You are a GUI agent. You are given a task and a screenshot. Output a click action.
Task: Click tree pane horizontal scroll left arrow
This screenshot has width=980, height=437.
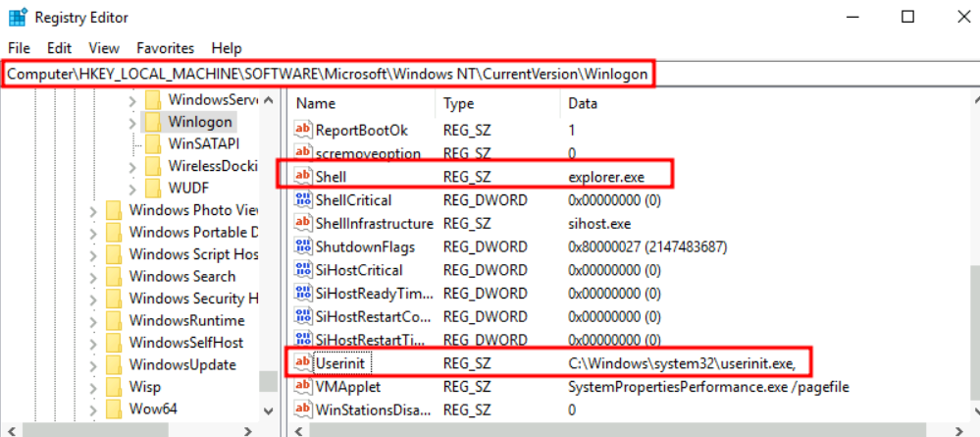[x=11, y=431]
